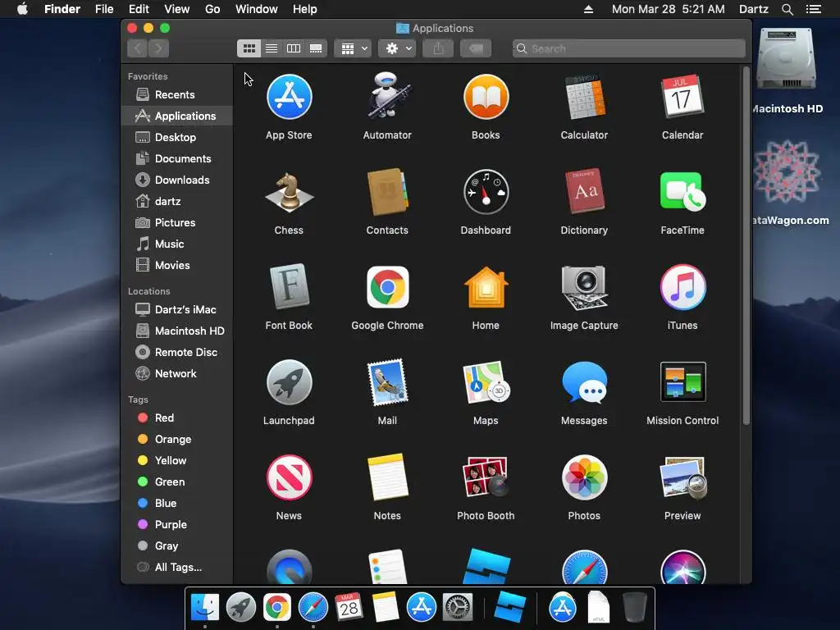Filter by the Green tag
This screenshot has width=840, height=630.
click(177, 482)
